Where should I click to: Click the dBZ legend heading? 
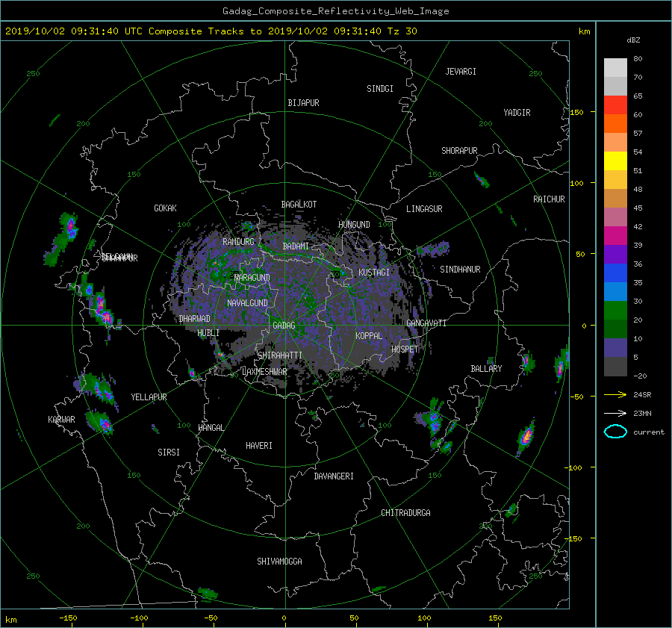(x=633, y=40)
